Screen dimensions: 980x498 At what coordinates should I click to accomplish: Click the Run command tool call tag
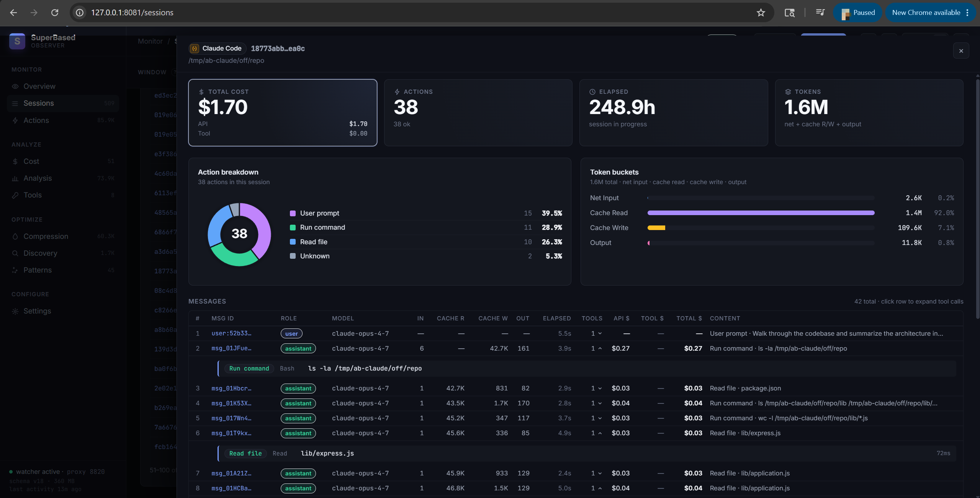click(249, 369)
